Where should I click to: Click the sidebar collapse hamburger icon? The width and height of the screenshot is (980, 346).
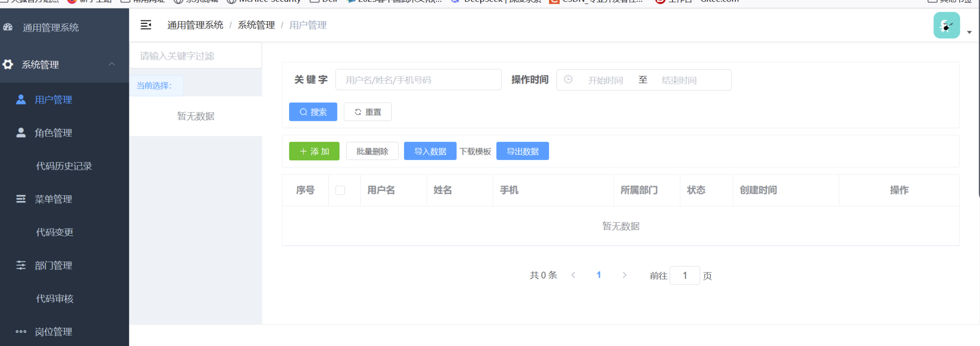(146, 25)
